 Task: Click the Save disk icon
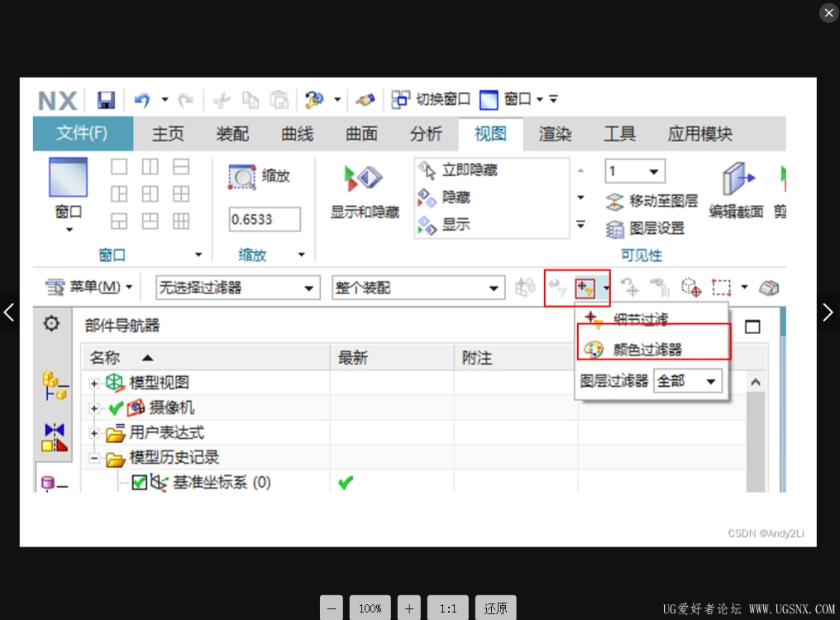pos(106,100)
